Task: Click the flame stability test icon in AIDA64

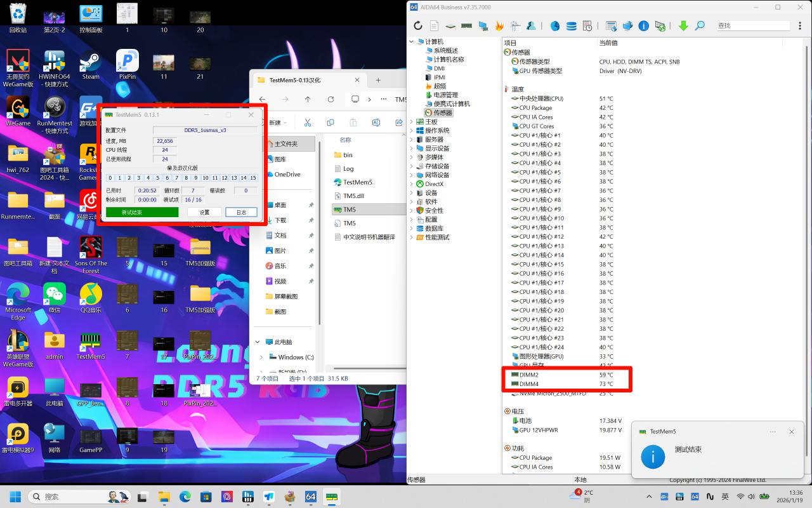Action: 500,26
